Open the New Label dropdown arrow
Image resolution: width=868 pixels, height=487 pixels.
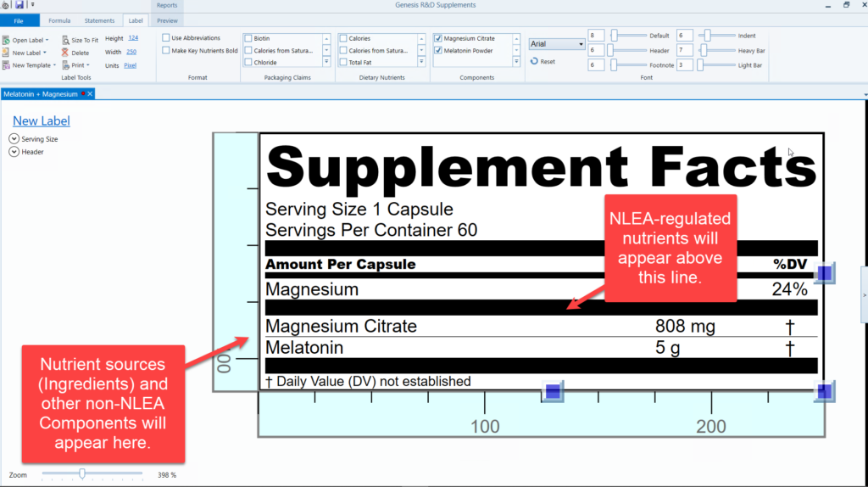tap(45, 53)
